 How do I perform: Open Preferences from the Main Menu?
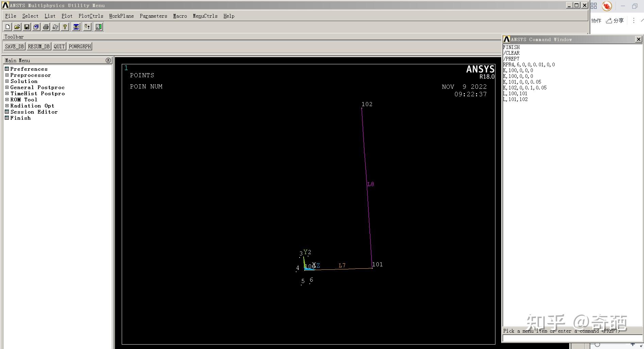click(29, 69)
